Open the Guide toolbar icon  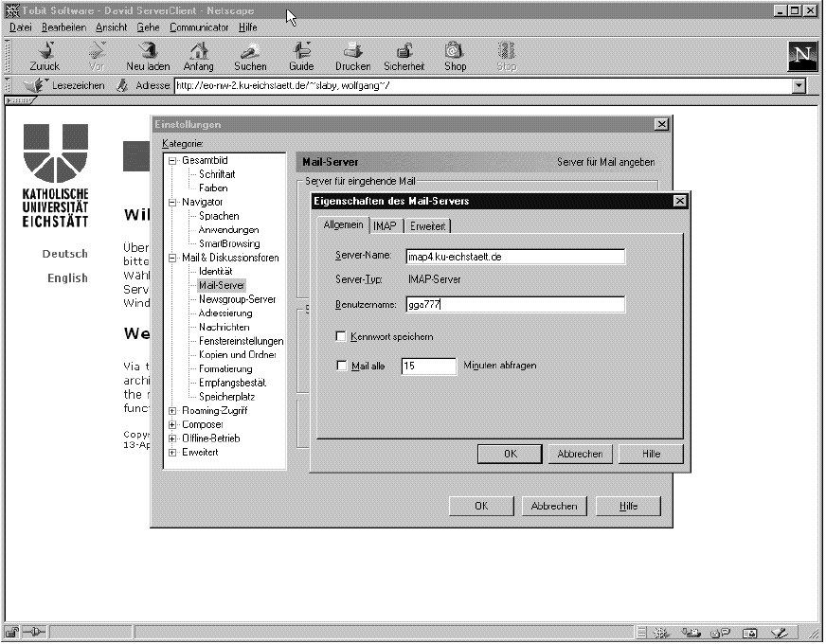point(301,50)
